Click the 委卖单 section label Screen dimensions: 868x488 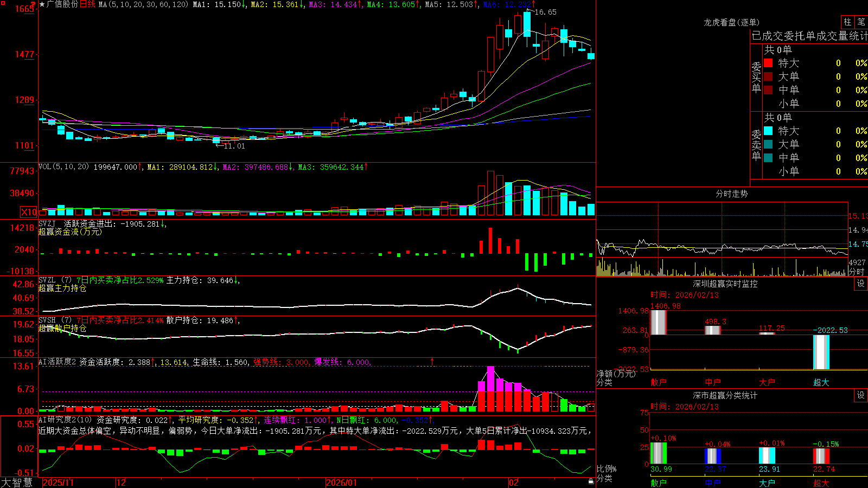click(756, 145)
